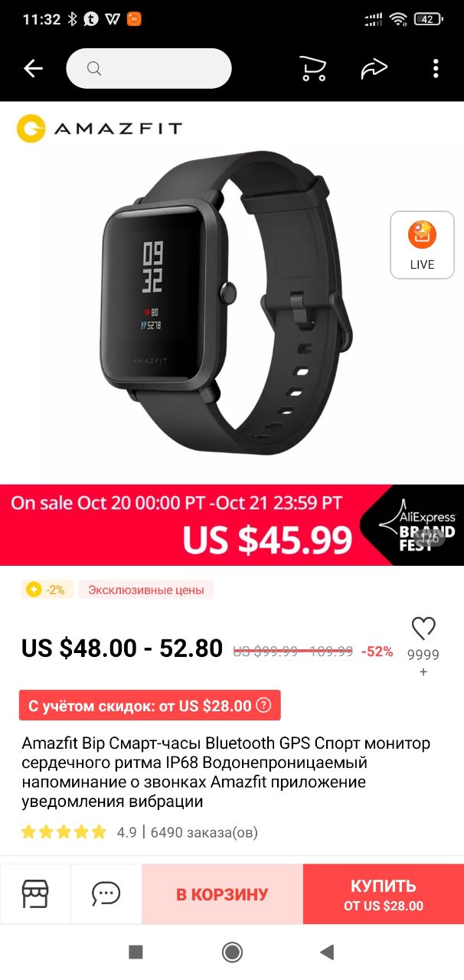Tap the discount price red label
This screenshot has width=464, height=980.
[x=150, y=705]
